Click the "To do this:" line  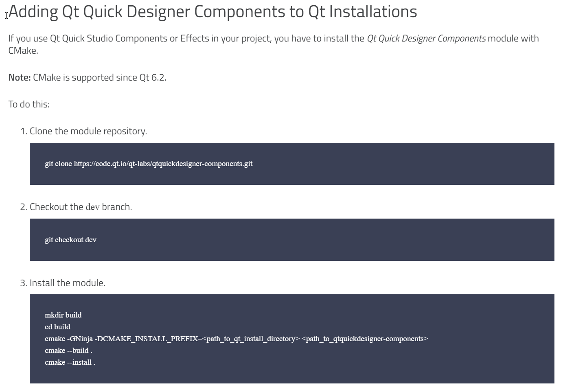29,104
